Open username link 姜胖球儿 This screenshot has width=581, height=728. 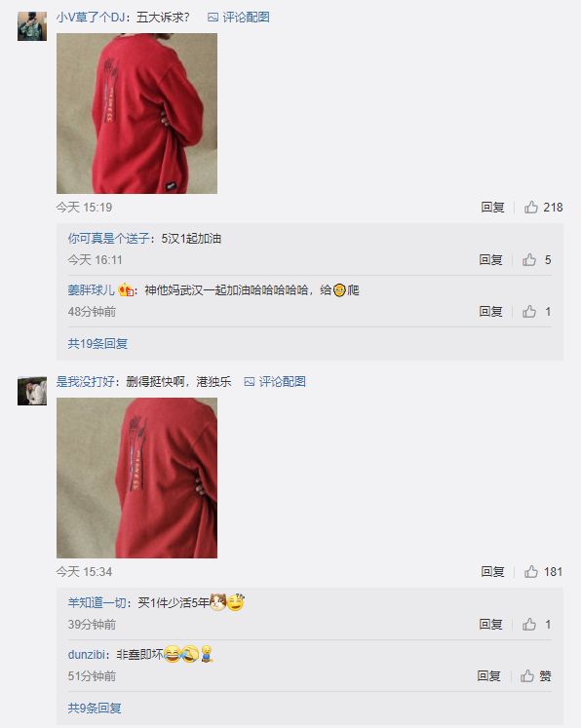pos(91,290)
